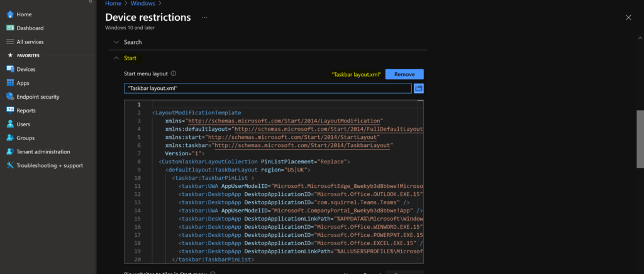Click the scroll up arrow at right edge

click(x=640, y=38)
